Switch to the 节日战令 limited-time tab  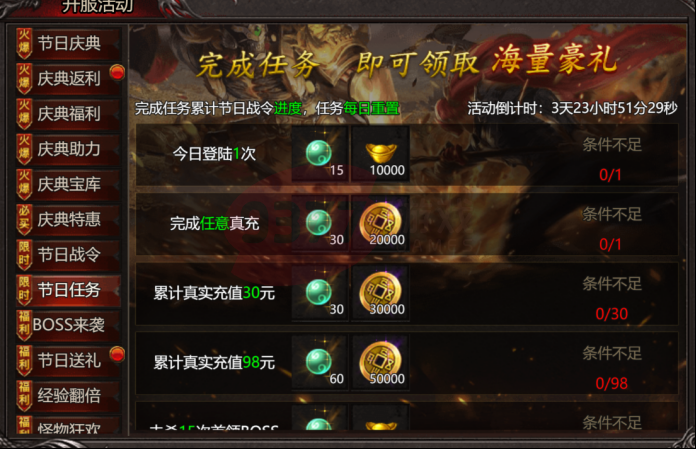(x=68, y=255)
